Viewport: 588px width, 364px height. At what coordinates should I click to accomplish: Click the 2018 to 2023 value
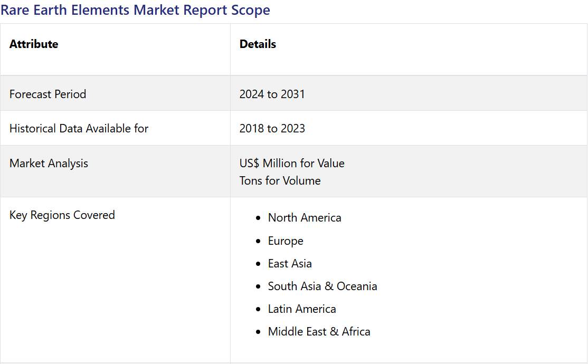(x=272, y=129)
